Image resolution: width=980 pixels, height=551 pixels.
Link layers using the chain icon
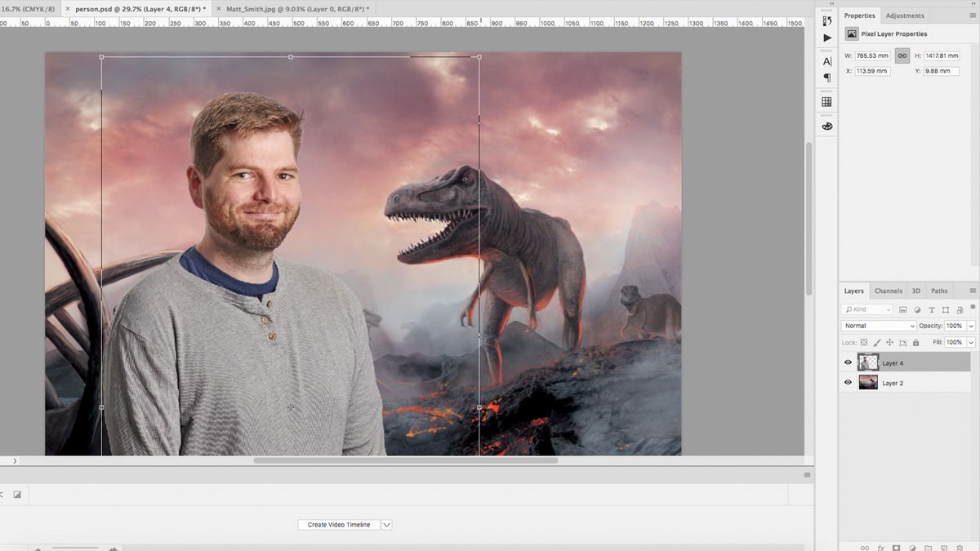(865, 547)
